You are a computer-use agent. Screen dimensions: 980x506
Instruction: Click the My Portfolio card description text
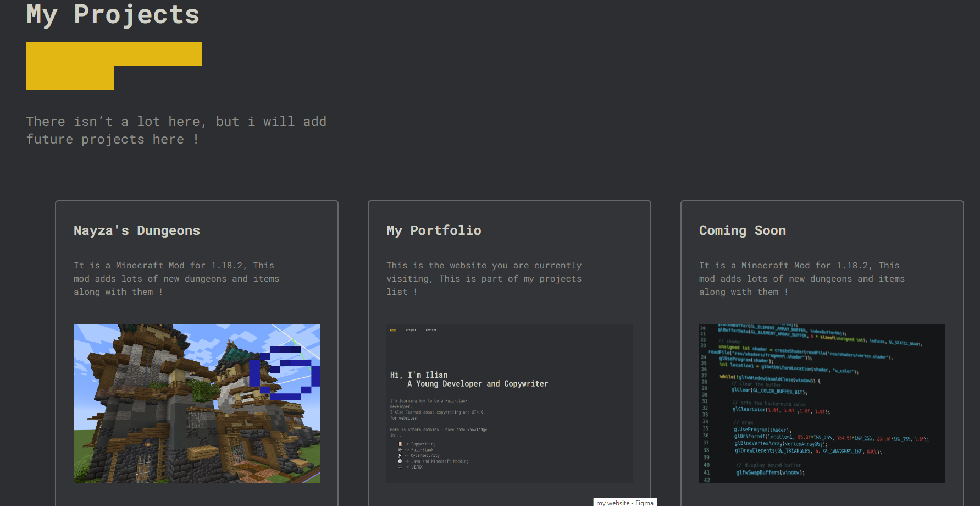[x=484, y=278]
